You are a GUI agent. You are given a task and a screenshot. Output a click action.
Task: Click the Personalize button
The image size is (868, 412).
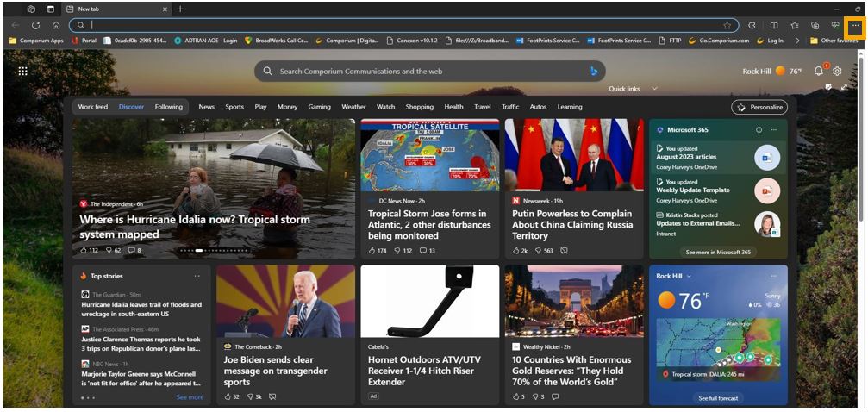point(759,108)
